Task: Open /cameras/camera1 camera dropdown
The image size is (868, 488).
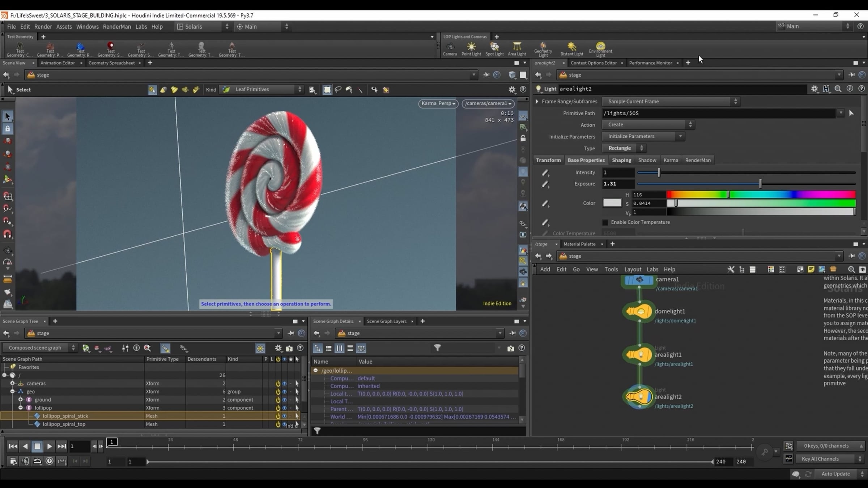Action: (488, 103)
